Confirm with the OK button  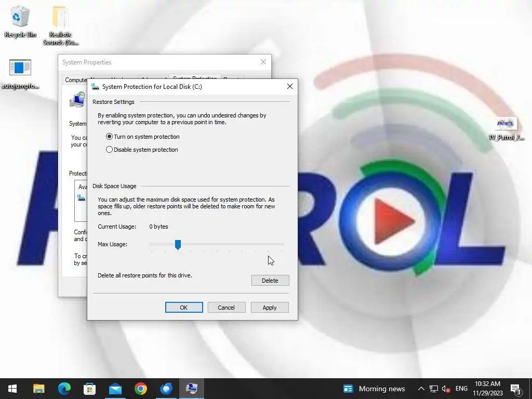[x=184, y=308]
